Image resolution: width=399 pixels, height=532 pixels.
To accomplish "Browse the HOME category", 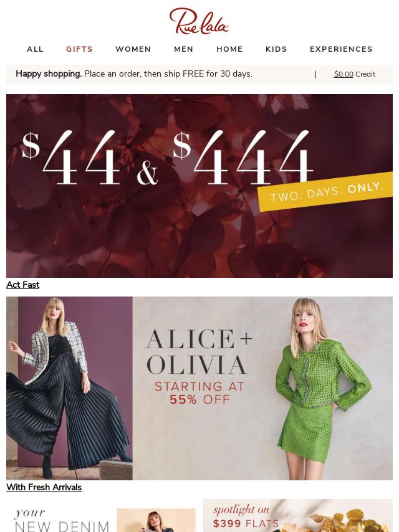I will 229,49.
